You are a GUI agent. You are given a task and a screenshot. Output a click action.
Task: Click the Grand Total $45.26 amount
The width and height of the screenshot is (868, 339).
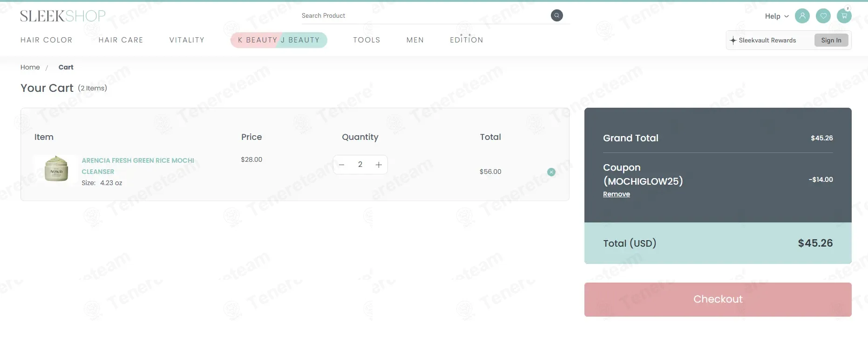822,138
